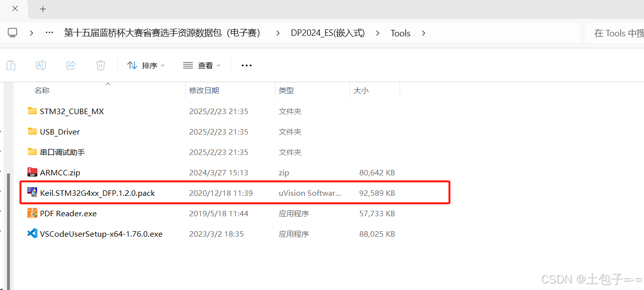Expand the chevron after Tools breadcrumb
The image size is (644, 290).
(424, 33)
